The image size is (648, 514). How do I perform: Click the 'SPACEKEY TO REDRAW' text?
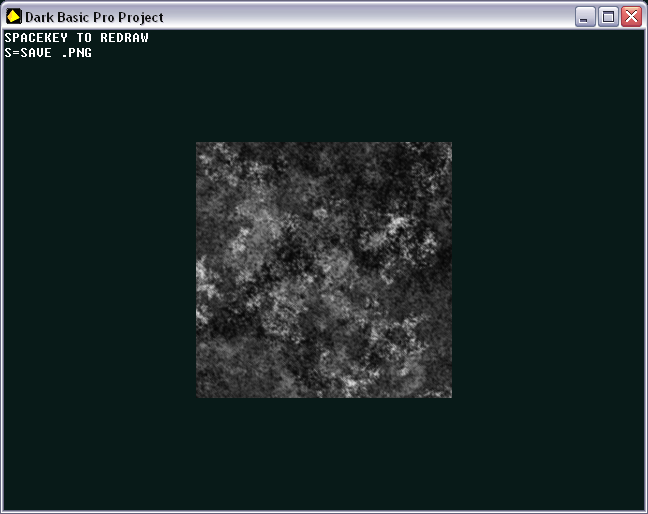coord(76,38)
